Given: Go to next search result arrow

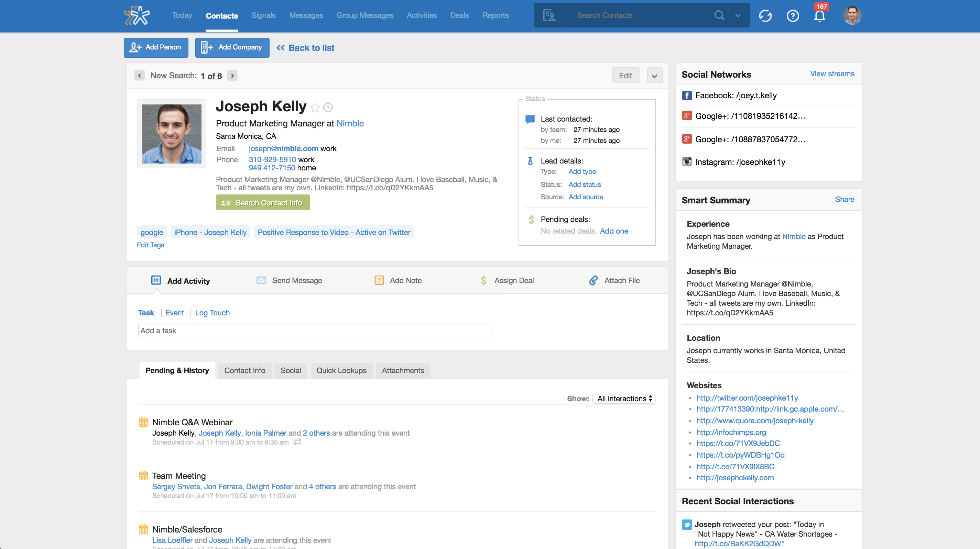Looking at the screenshot, I should coord(232,76).
